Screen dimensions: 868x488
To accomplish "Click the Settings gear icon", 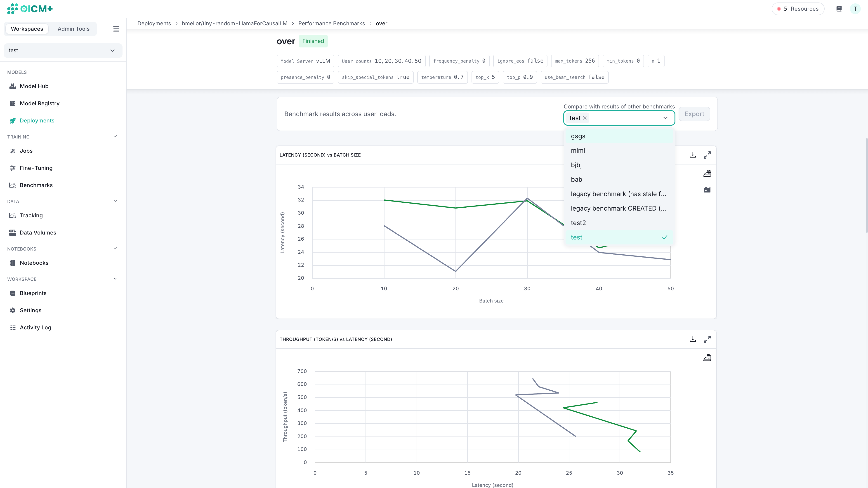I will pyautogui.click(x=12, y=310).
